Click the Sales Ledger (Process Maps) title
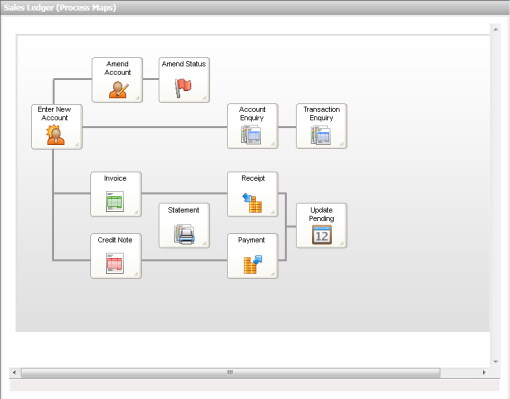 [60, 8]
